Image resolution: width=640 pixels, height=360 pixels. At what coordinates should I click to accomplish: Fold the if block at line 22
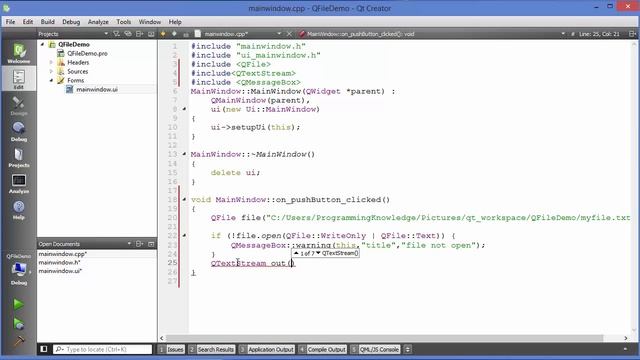pos(184,236)
